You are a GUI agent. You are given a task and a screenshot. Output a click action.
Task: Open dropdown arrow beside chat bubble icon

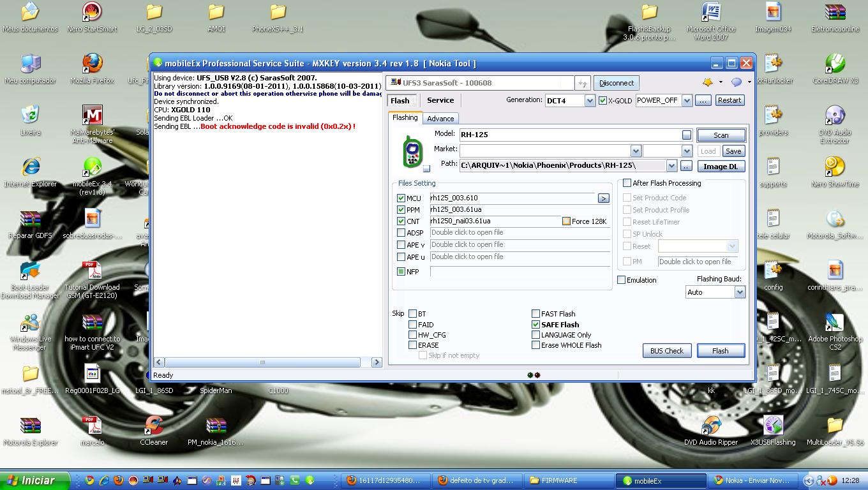click(x=749, y=82)
